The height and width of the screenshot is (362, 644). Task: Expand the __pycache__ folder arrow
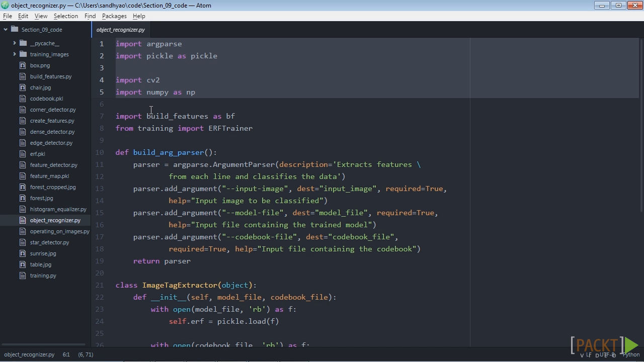click(15, 43)
